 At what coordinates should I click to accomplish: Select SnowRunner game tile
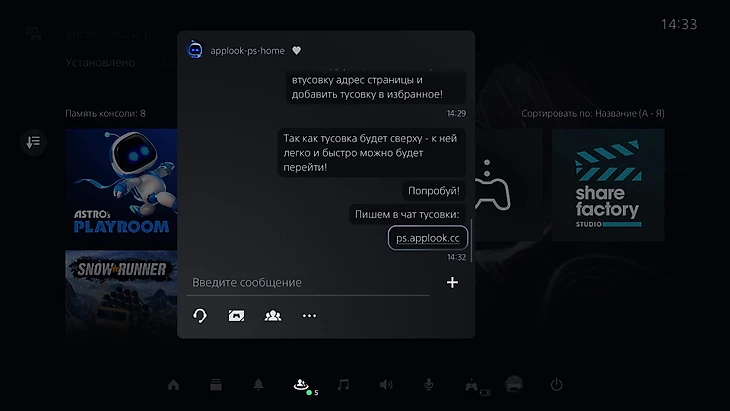(121, 295)
